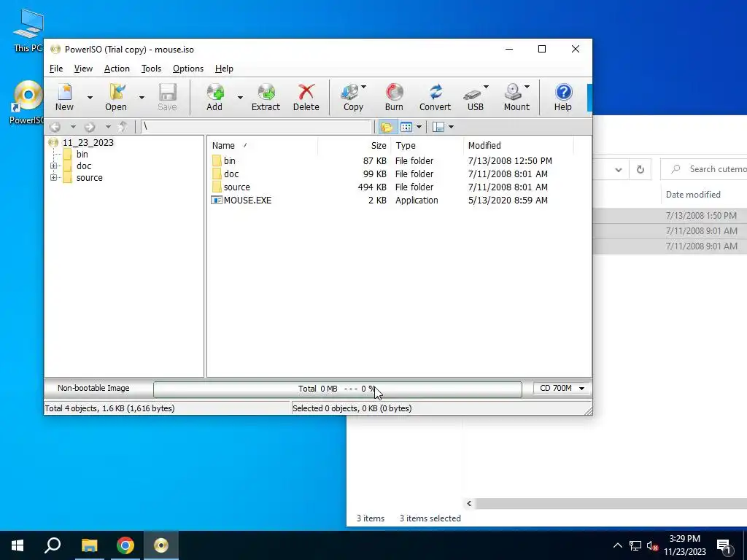Click Non-bootable Image status label

pos(93,388)
